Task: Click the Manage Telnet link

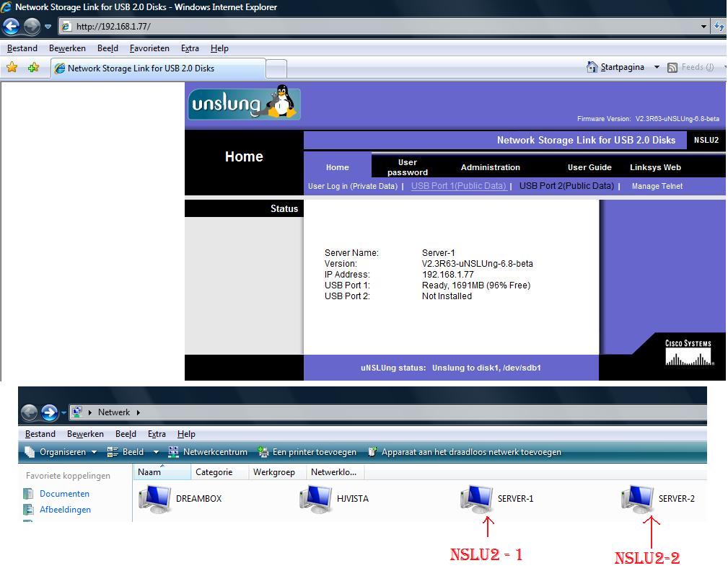Action: click(x=657, y=186)
